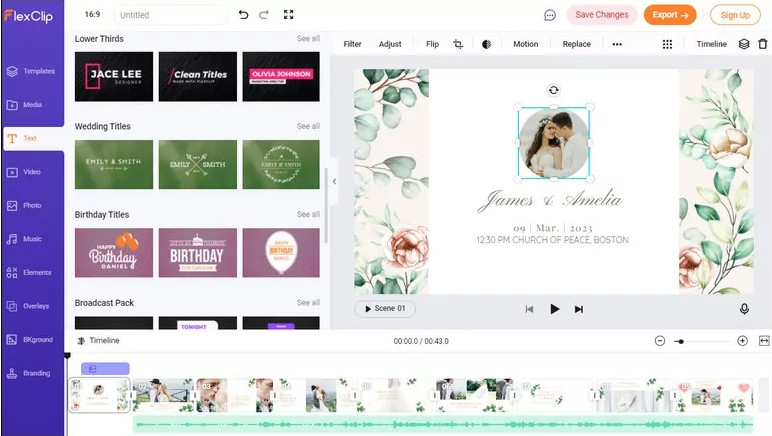Play the video preview
The image size is (772, 436).
tap(554, 309)
